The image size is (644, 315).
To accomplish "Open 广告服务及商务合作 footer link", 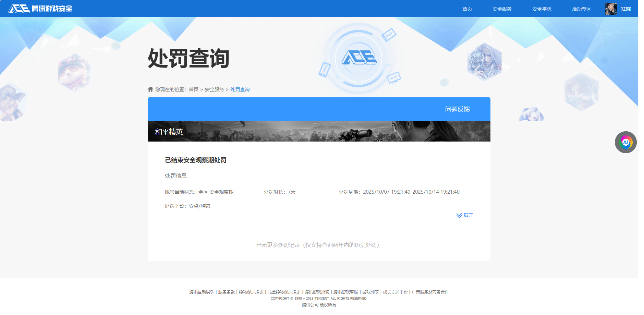I will tap(430, 292).
